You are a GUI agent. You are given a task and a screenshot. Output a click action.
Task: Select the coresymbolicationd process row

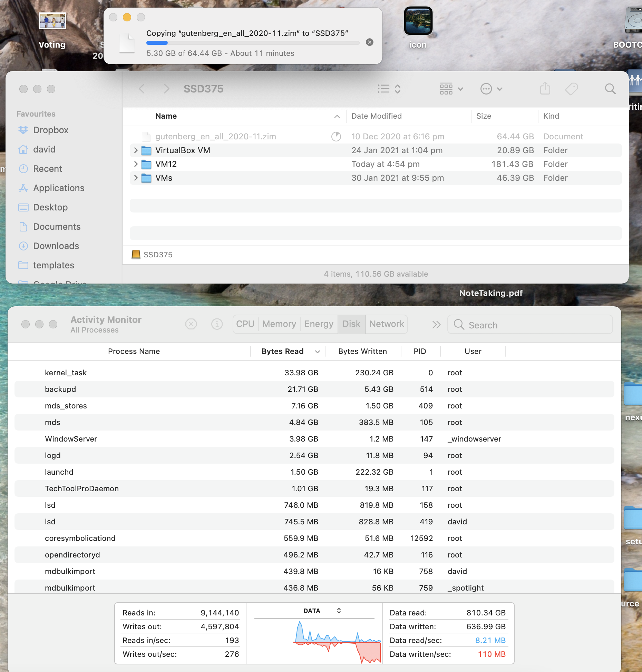314,538
